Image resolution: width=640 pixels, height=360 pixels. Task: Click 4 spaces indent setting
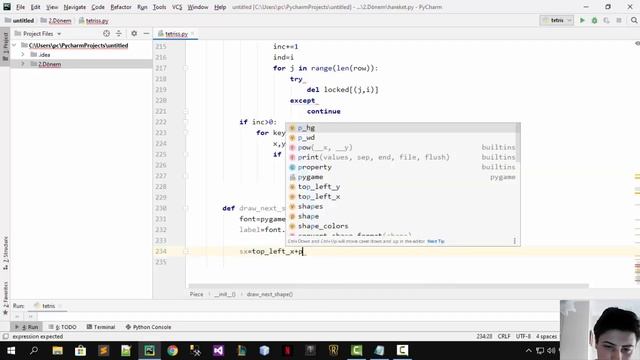pyautogui.click(x=546, y=336)
